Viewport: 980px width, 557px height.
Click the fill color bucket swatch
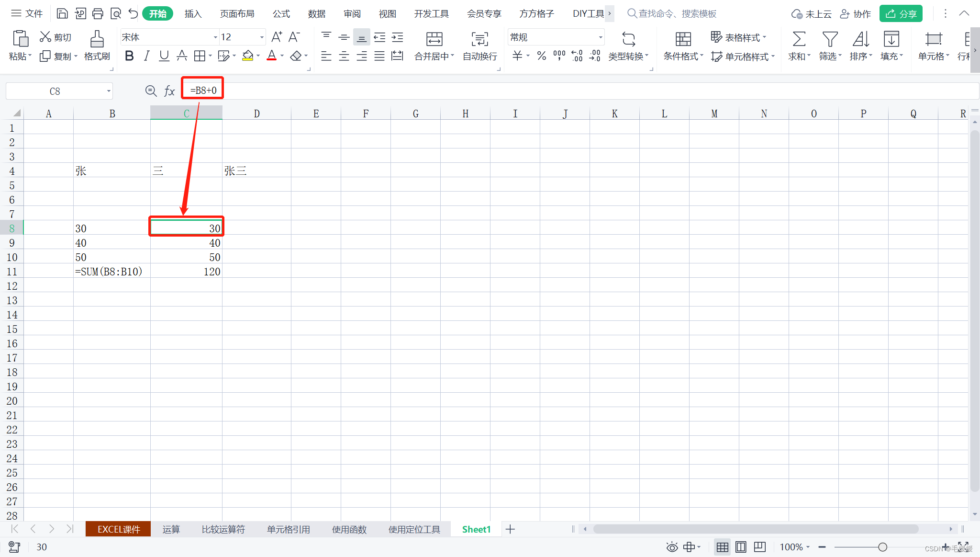247,56
